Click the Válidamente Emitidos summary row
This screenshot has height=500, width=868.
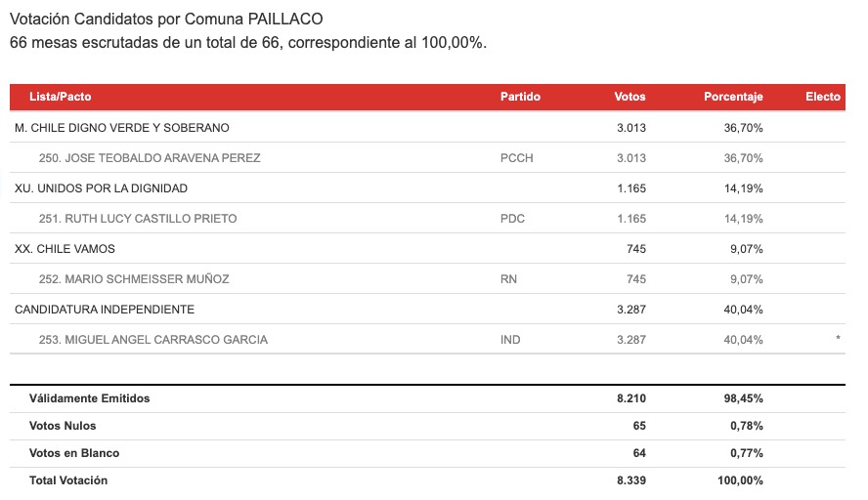click(427, 398)
